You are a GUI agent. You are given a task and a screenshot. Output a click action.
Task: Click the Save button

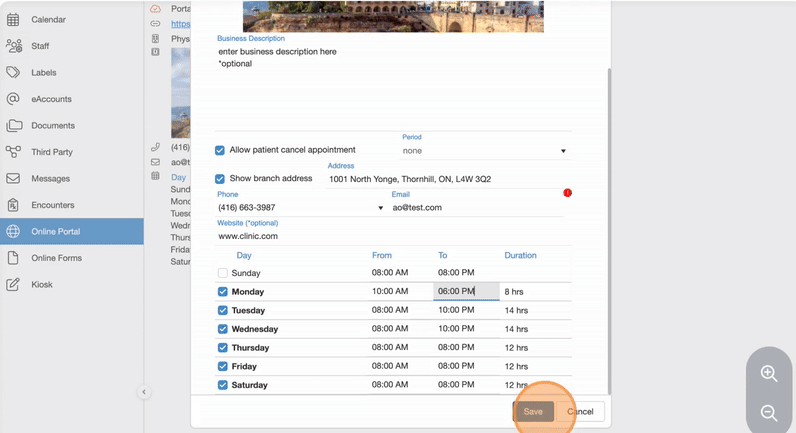(533, 411)
